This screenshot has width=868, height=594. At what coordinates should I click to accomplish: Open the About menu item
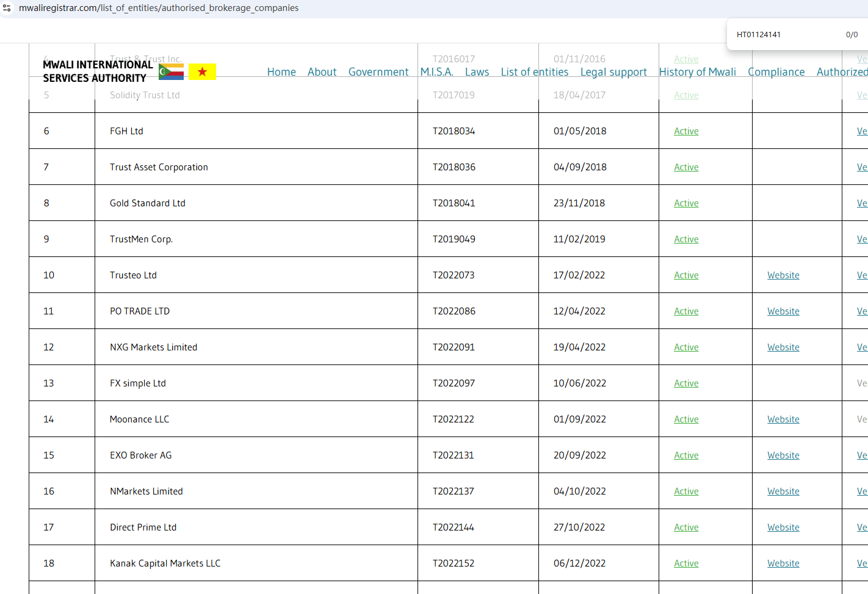322,72
